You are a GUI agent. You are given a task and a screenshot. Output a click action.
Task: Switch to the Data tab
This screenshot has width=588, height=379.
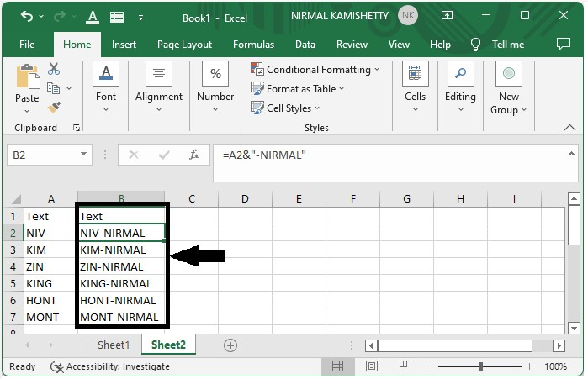click(305, 45)
